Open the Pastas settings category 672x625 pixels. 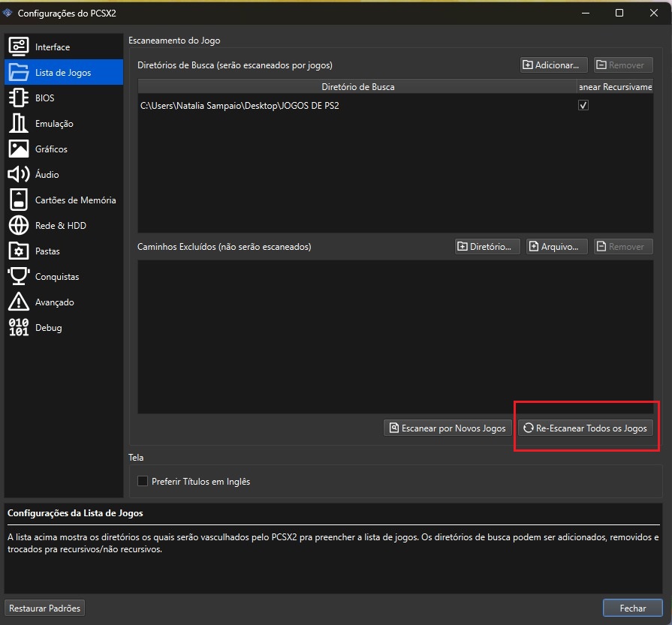pos(47,251)
